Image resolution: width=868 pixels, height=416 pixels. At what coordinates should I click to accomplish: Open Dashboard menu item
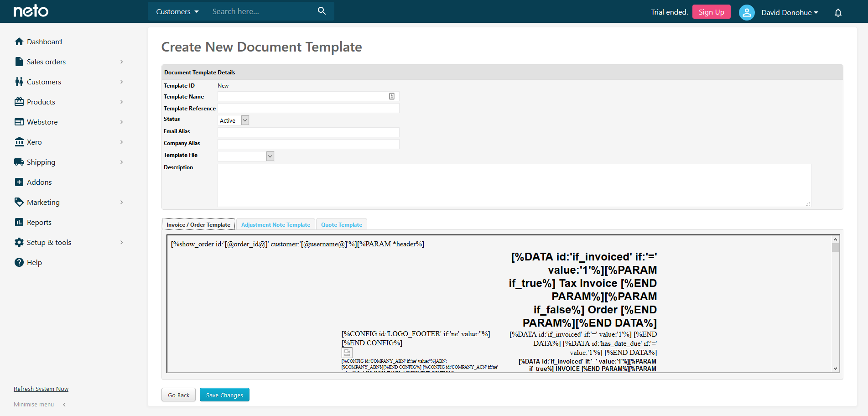pos(44,42)
